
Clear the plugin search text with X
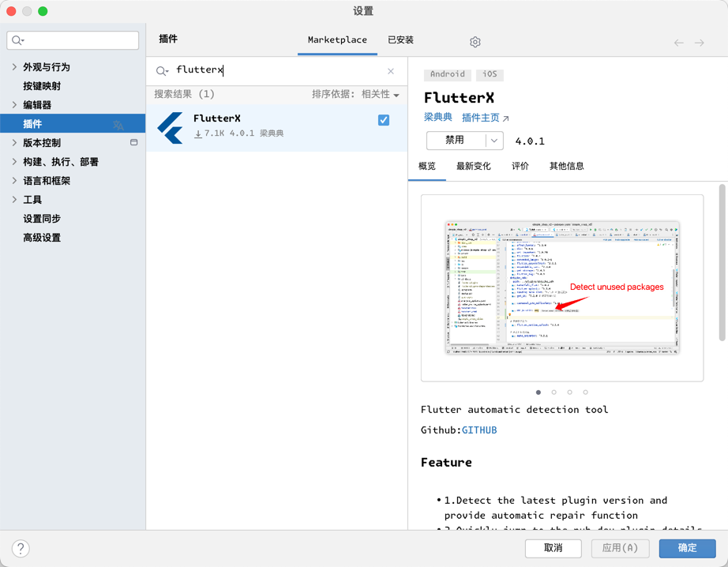point(391,71)
